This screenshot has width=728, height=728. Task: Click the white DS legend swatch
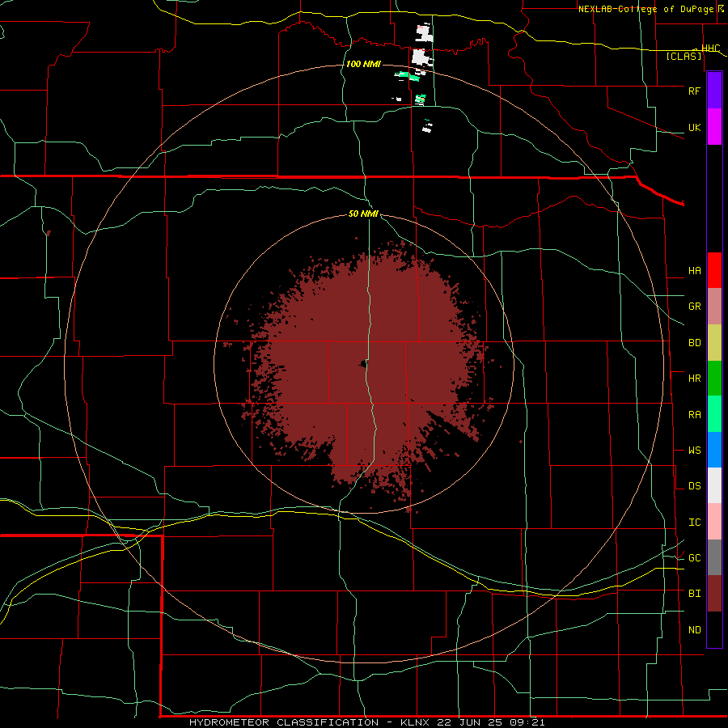pyautogui.click(x=714, y=485)
